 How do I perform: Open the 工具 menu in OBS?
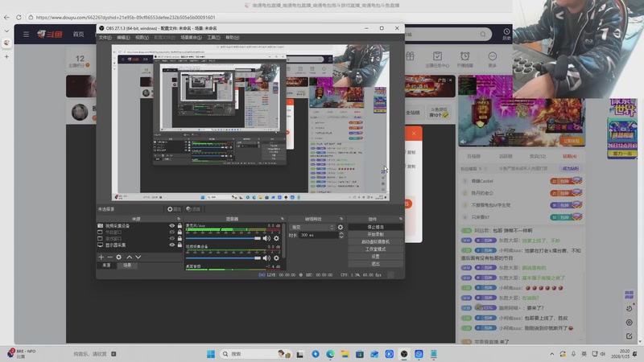213,37
